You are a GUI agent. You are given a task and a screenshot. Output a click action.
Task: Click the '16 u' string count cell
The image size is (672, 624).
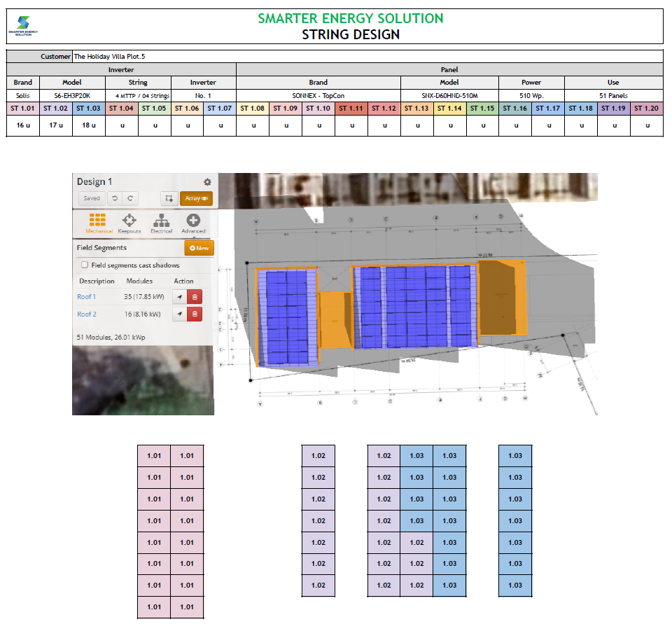click(x=23, y=125)
